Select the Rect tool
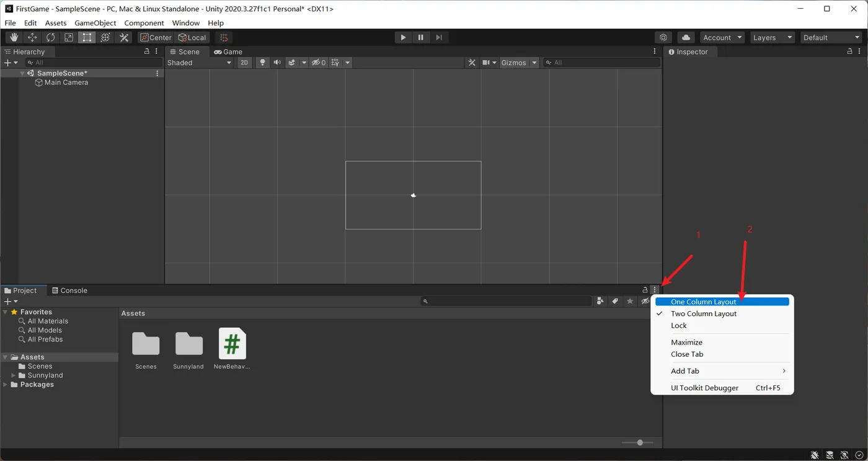The width and height of the screenshot is (868, 461). pos(87,38)
